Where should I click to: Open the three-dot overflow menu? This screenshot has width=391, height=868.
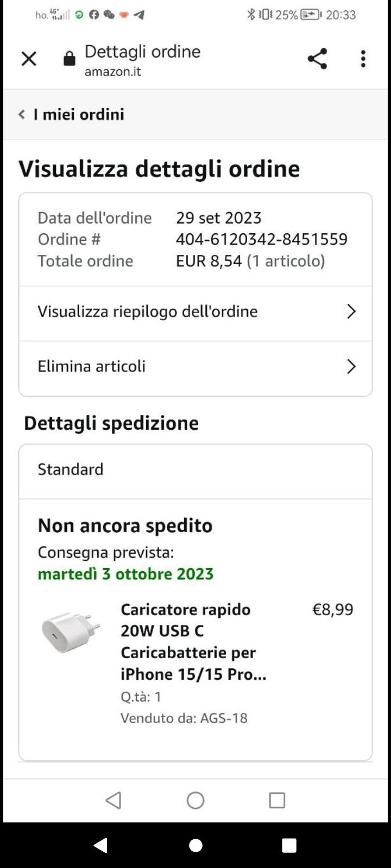point(363,59)
